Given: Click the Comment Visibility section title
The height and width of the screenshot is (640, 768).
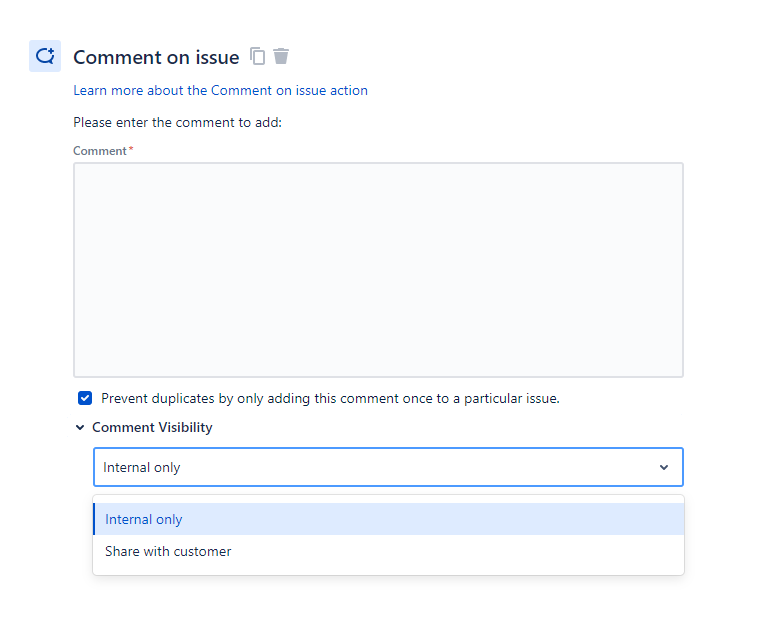Looking at the screenshot, I should (152, 427).
